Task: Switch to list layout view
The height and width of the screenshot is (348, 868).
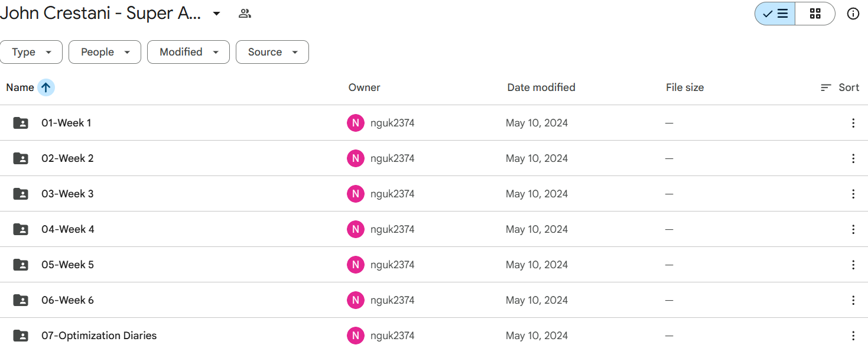Action: click(775, 14)
